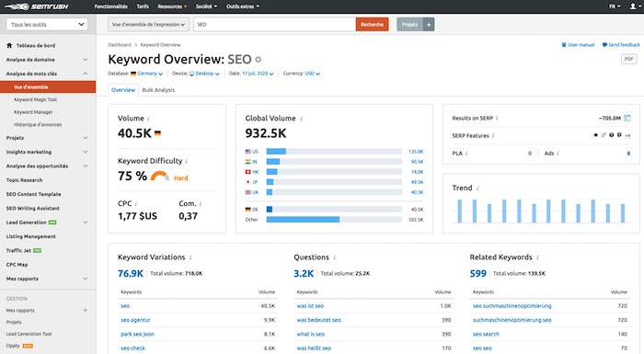Click in the SEO keyword search field

pos(274,25)
